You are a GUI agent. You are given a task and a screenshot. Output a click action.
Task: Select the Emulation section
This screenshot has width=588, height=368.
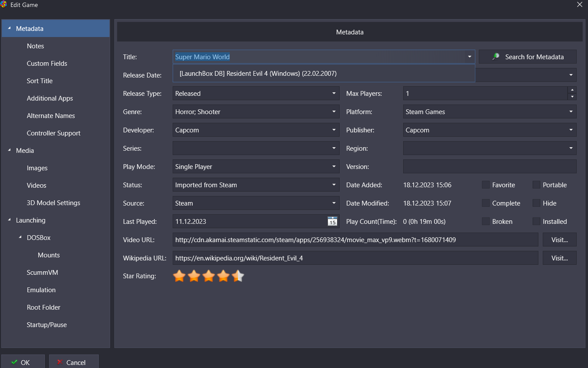tap(41, 290)
